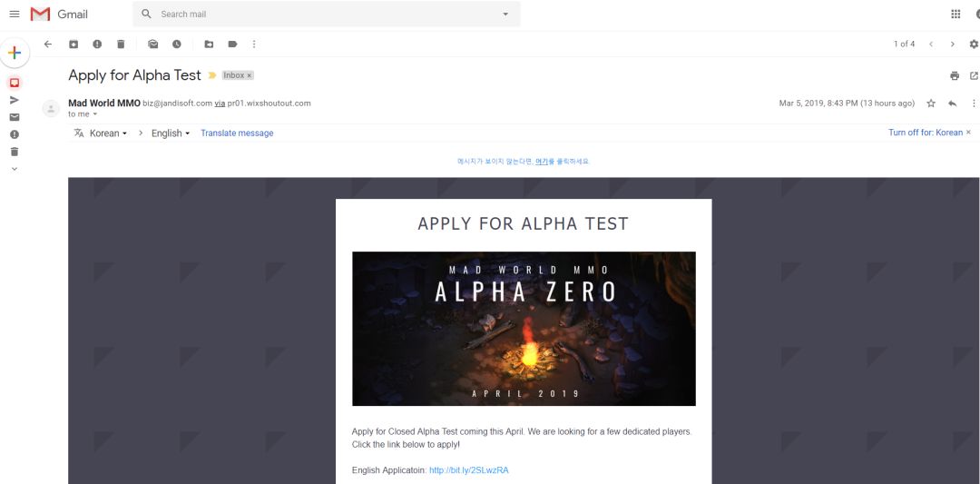Click the sender address biz@jandisoft.com
The image size is (980, 484).
[178, 104]
